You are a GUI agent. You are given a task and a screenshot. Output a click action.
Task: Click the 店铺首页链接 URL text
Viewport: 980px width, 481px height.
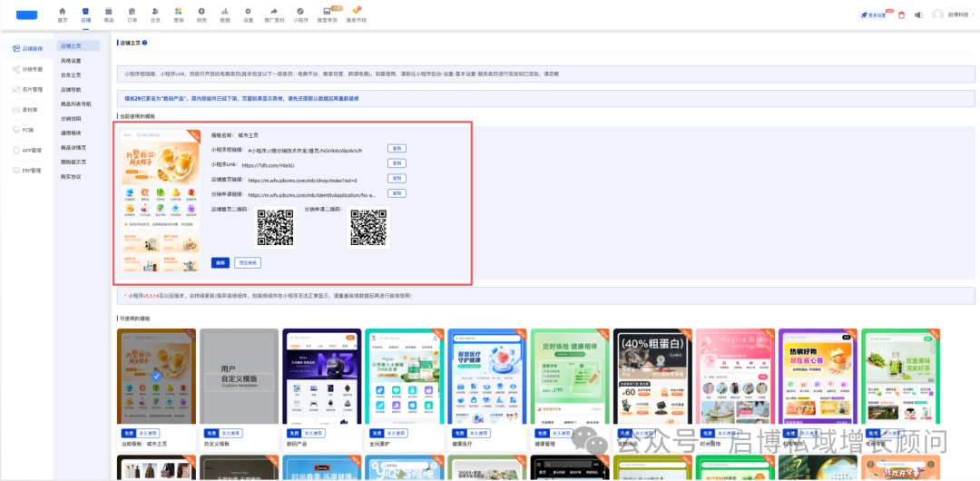coord(302,180)
